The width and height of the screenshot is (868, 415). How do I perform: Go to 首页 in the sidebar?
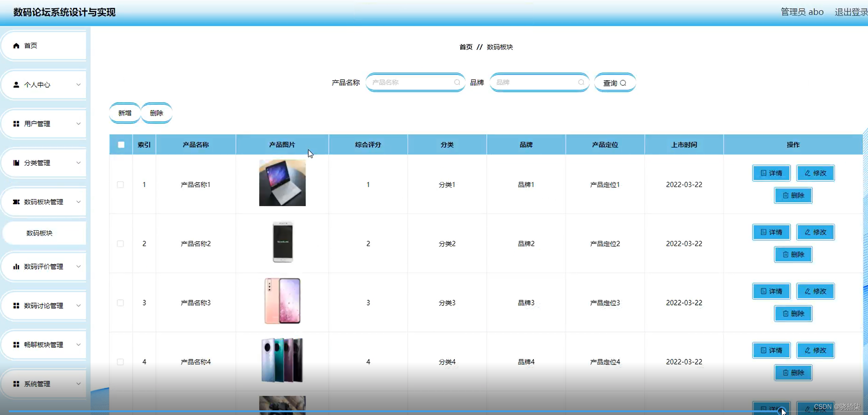(x=44, y=45)
